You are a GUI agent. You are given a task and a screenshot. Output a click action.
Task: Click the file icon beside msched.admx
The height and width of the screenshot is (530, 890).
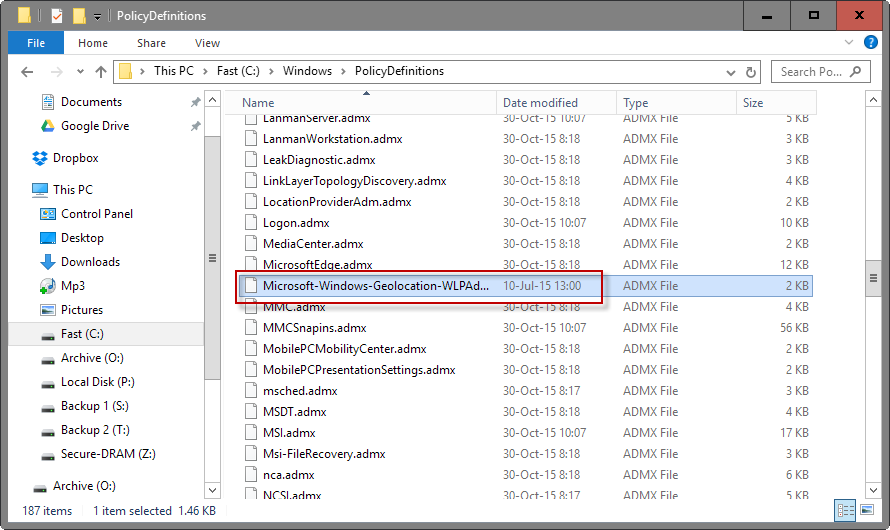point(251,390)
